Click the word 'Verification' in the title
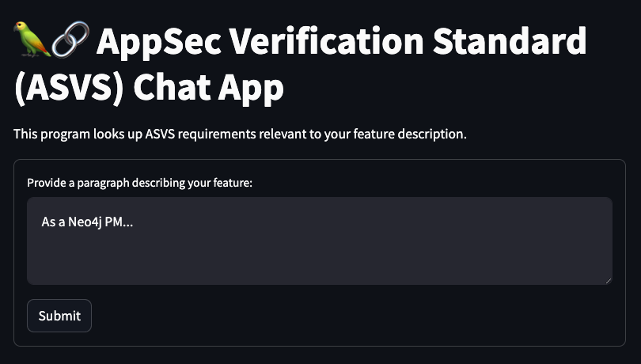The height and width of the screenshot is (364, 641). pos(326,40)
